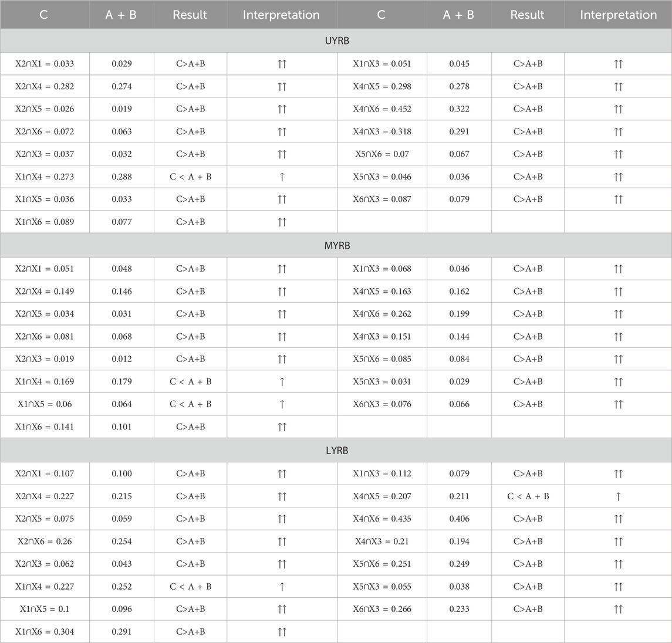Click the A + B value 0.406
This screenshot has width=672, height=643.
click(x=459, y=519)
